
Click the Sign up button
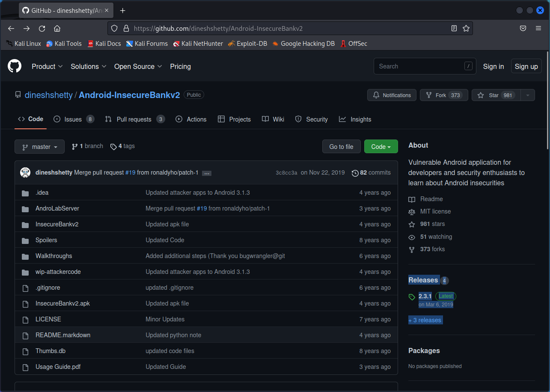coord(526,66)
